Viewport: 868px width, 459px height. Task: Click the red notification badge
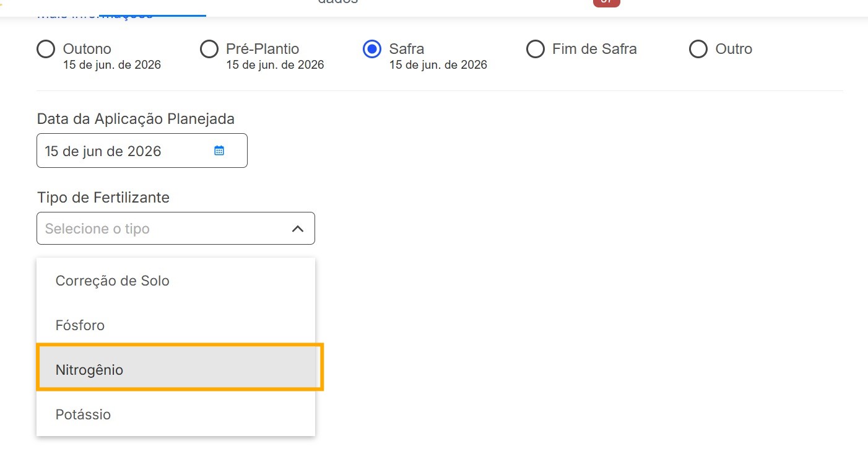pyautogui.click(x=606, y=2)
